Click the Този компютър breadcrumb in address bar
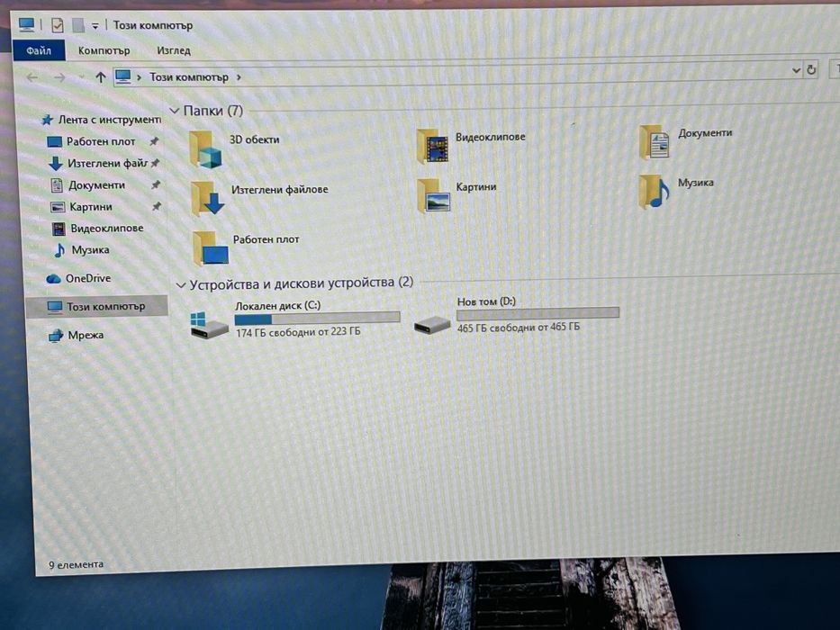 (x=188, y=77)
